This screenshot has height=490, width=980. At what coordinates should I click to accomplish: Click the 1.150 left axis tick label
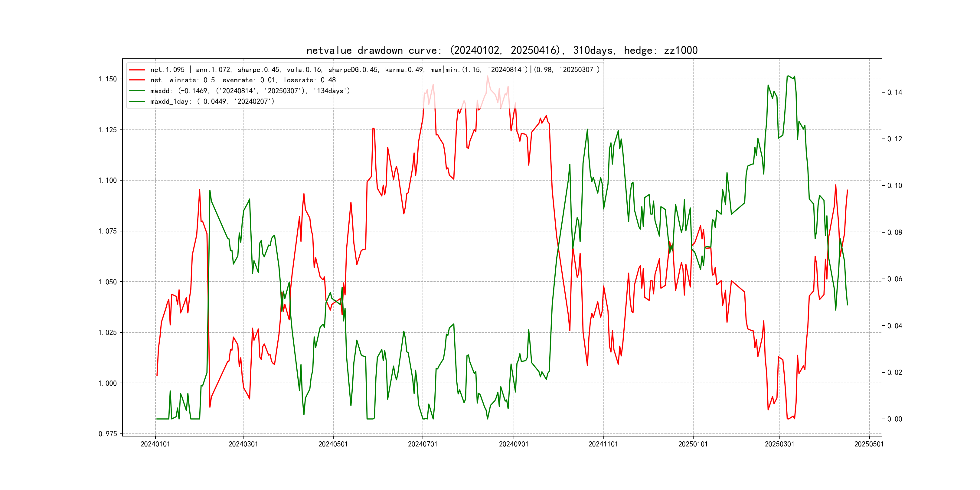coord(108,79)
